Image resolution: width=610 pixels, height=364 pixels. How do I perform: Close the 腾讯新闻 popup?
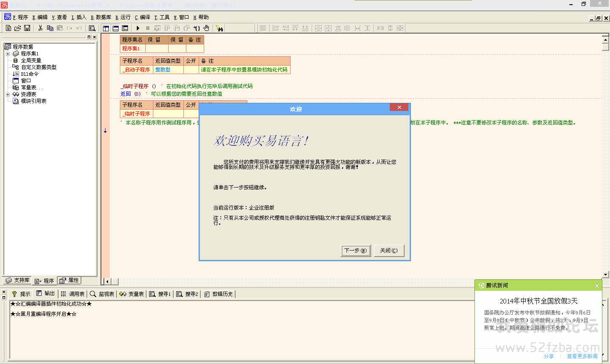pyautogui.click(x=597, y=286)
